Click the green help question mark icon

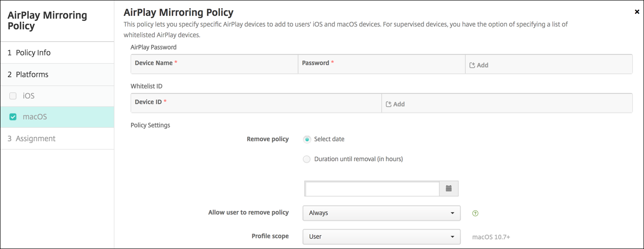475,213
